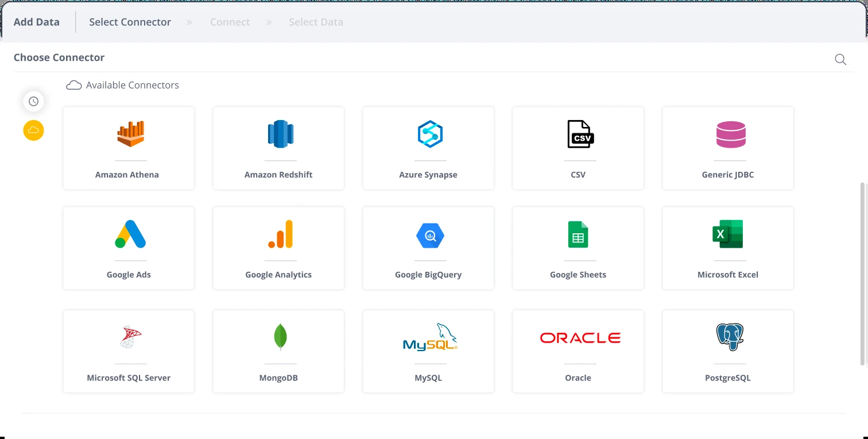The height and width of the screenshot is (439, 868).
Task: Choose the Generic JDBC connector
Action: 728,148
